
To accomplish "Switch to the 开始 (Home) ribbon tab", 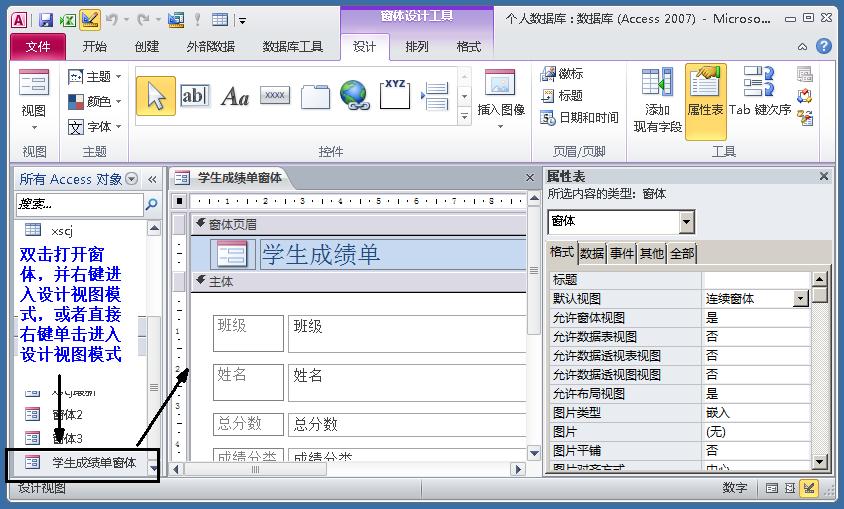I will (x=94, y=47).
